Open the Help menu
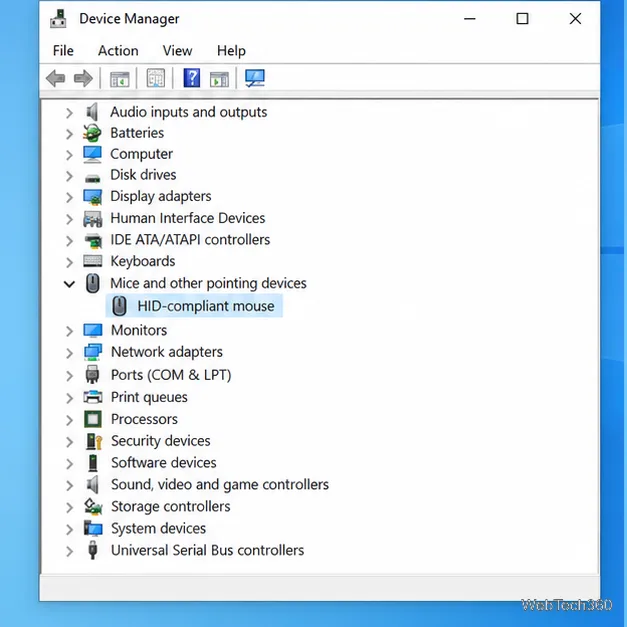Viewport: 627px width, 627px height. coord(231,51)
